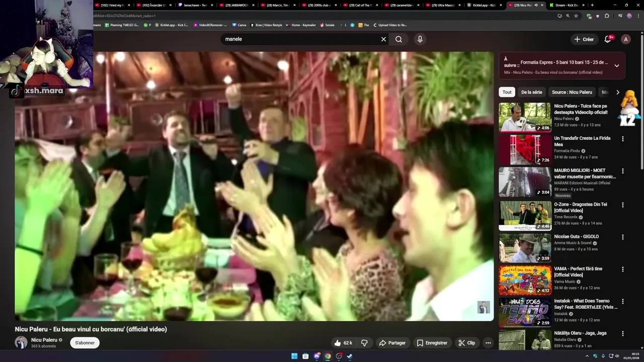Open the Krea | Video Restyle bookmark
The height and width of the screenshot is (362, 644).
266,25
